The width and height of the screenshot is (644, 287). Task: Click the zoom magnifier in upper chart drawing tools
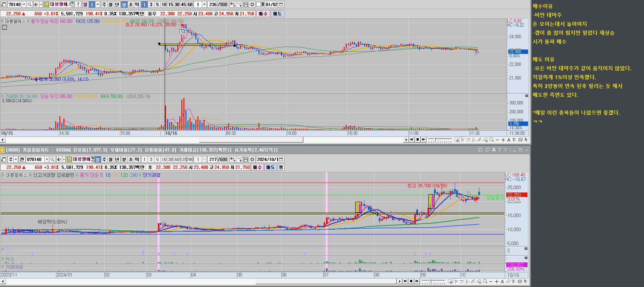point(492,140)
